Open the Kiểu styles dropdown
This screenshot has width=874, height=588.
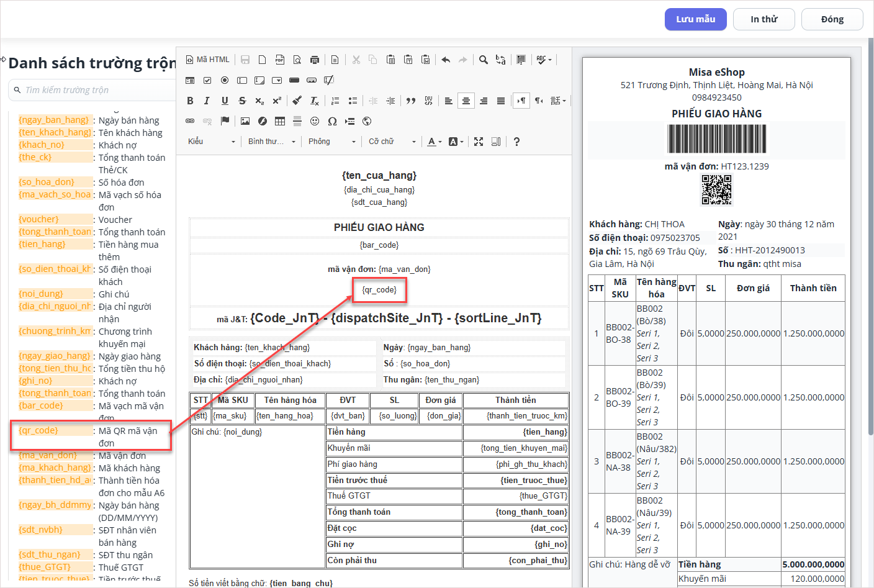pos(212,142)
